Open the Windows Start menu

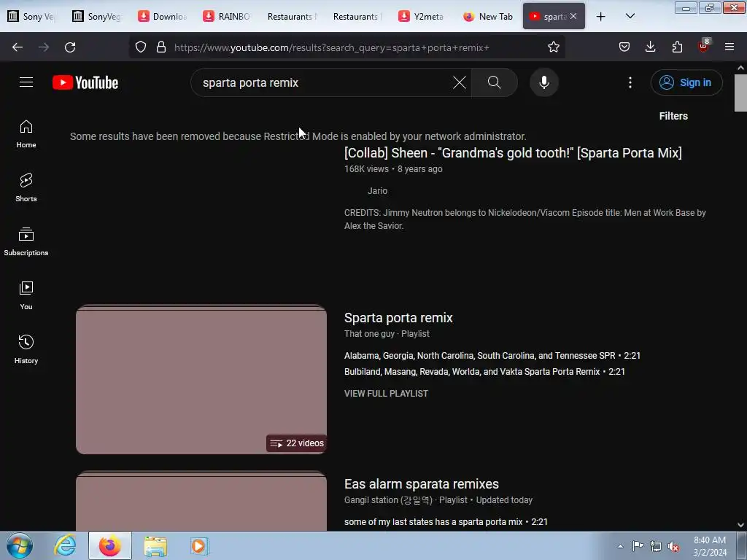20,545
